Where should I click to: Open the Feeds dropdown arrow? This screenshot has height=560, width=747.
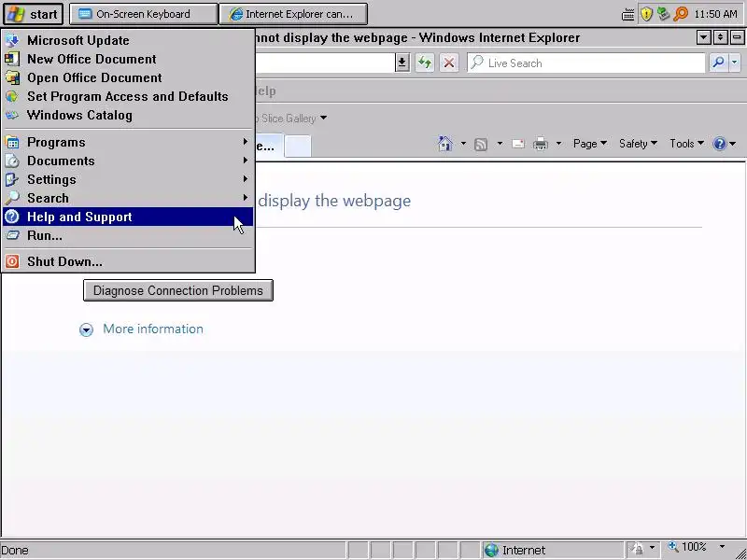(x=500, y=143)
